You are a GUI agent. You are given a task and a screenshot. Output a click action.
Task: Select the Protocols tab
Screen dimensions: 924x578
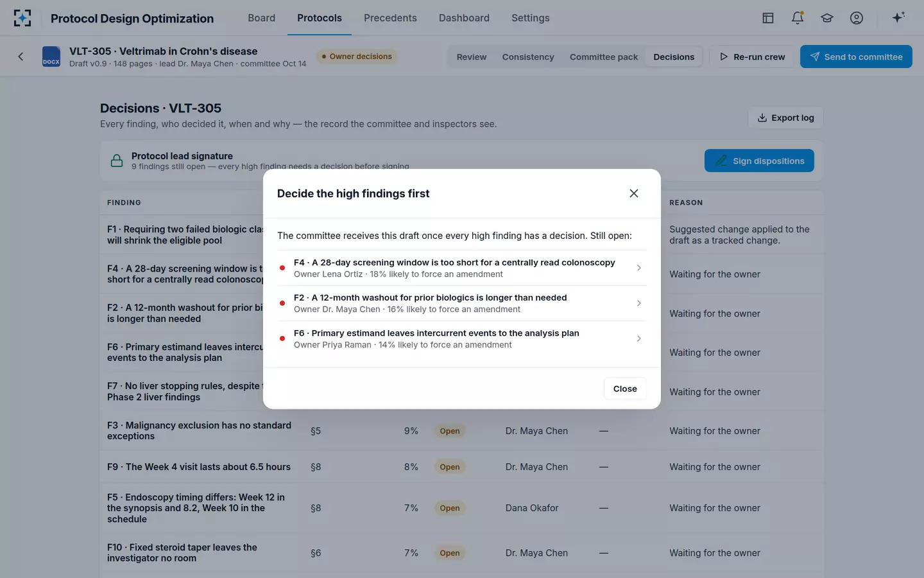click(x=320, y=18)
